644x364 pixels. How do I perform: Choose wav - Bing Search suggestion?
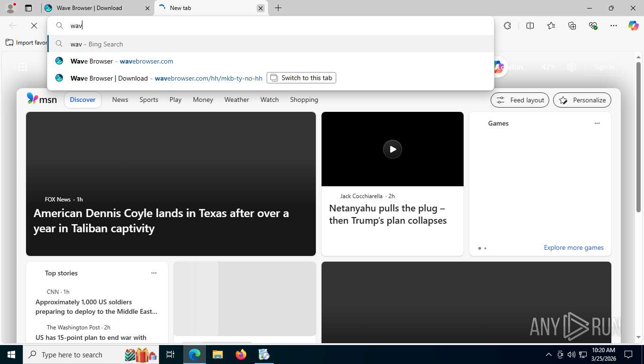(x=270, y=44)
